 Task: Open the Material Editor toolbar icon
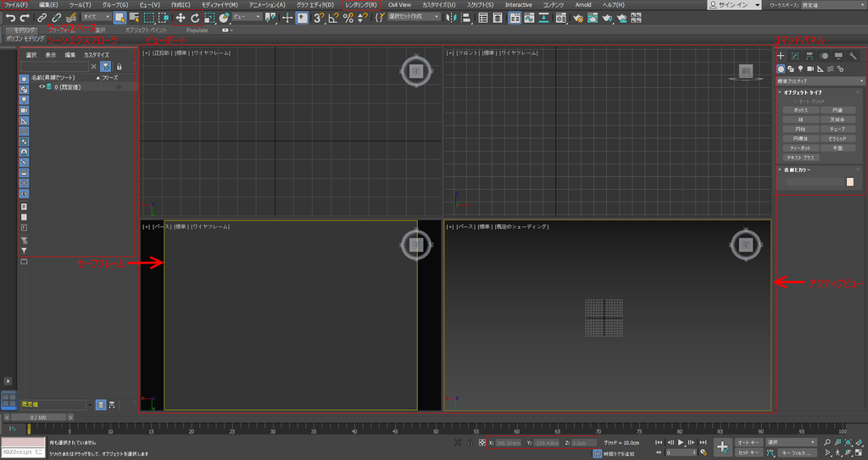[x=561, y=18]
